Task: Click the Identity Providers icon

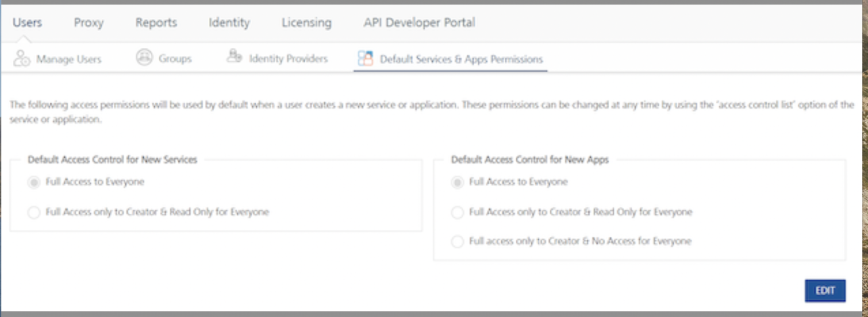Action: 234,57
